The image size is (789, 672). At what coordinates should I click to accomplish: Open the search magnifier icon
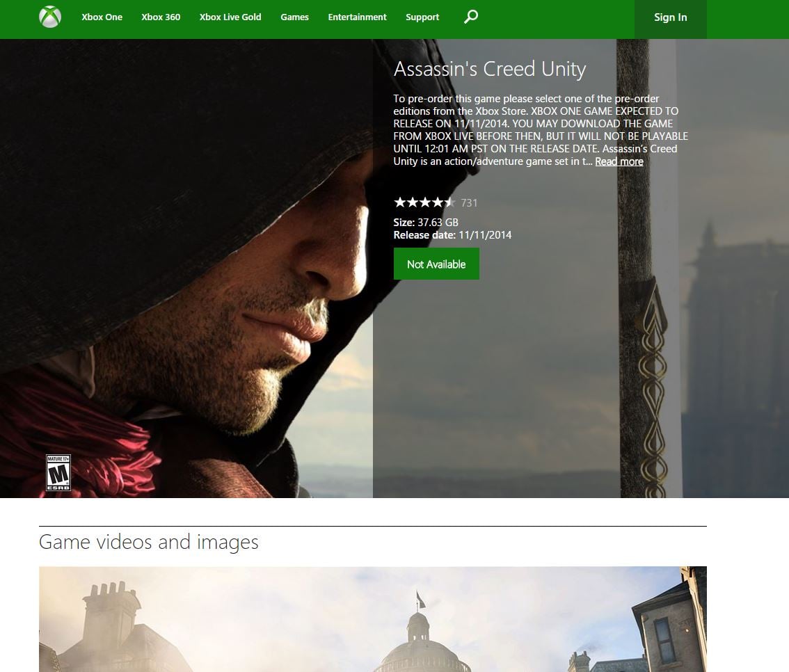point(470,16)
